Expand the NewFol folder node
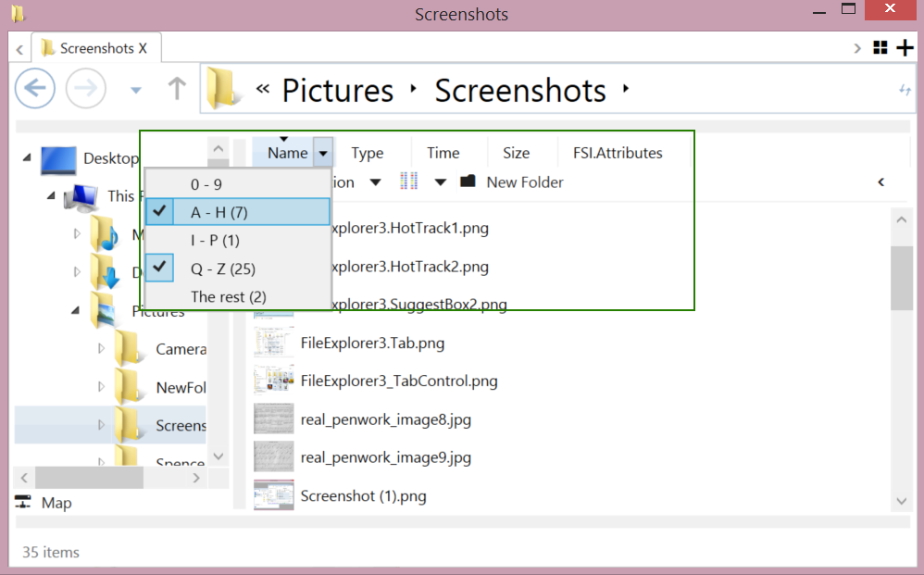 [101, 386]
